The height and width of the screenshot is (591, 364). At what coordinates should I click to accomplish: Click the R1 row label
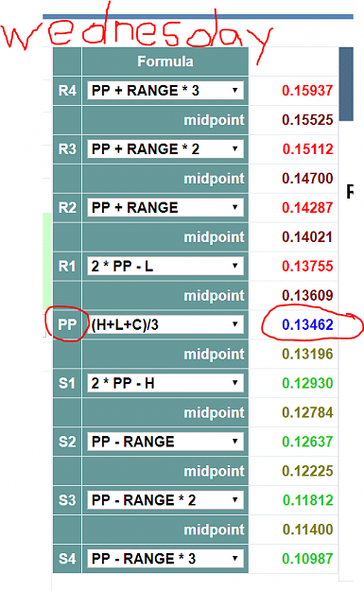[x=67, y=266]
